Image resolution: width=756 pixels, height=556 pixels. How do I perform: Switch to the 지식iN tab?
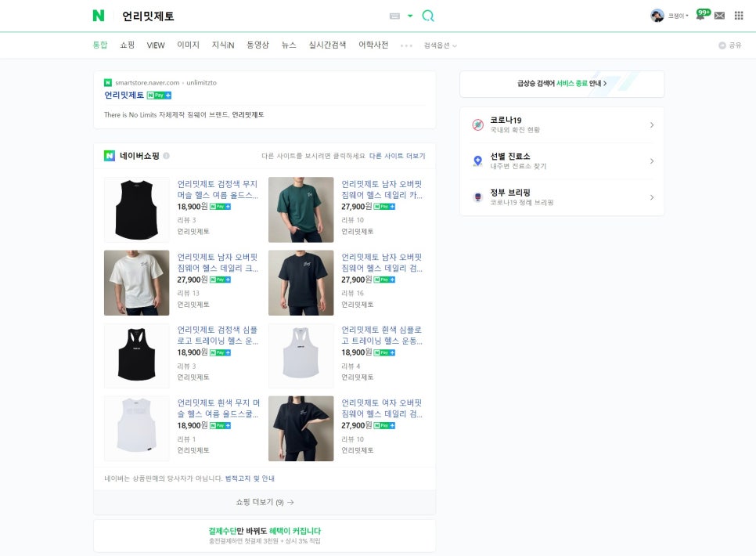click(223, 45)
